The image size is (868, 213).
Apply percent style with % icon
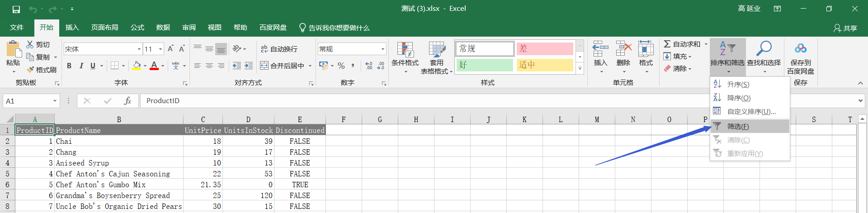341,66
